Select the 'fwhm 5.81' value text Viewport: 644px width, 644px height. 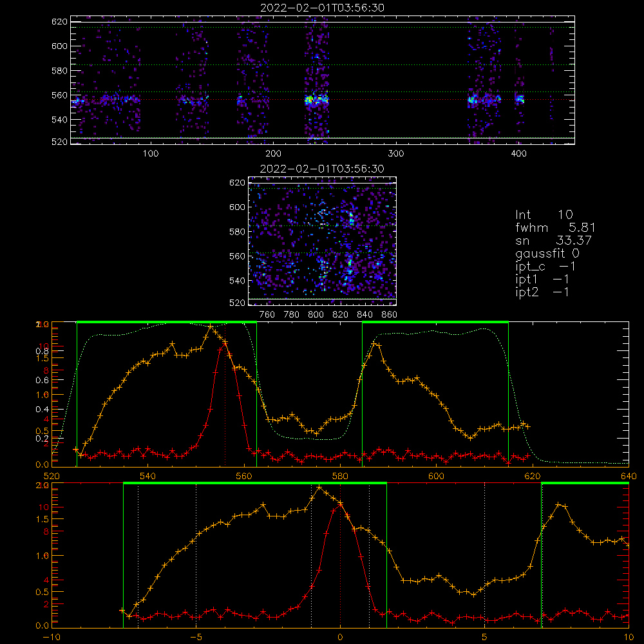(x=555, y=227)
